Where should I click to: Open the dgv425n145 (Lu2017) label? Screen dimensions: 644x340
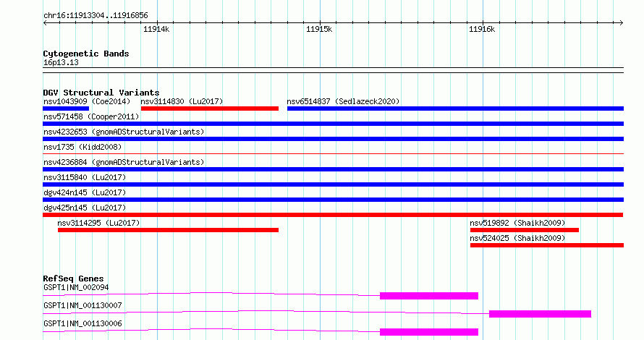85,208
